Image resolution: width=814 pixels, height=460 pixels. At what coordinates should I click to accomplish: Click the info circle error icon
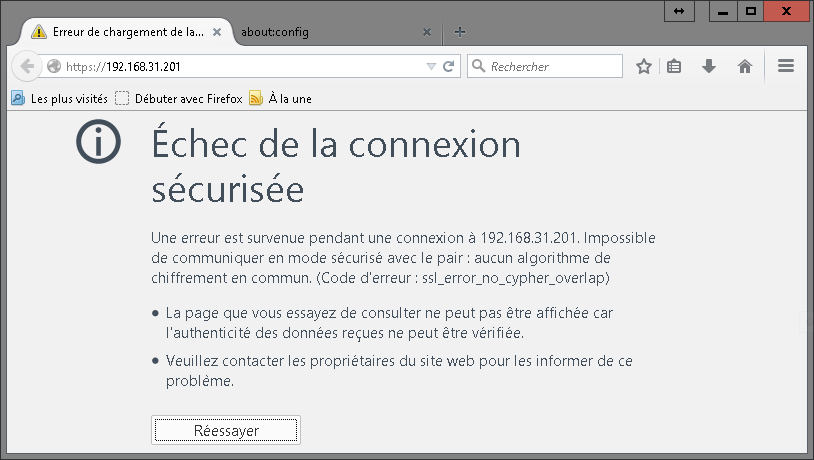(x=98, y=141)
